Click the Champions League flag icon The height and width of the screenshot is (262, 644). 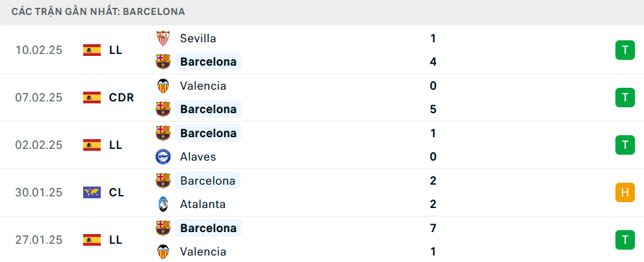[x=92, y=192]
